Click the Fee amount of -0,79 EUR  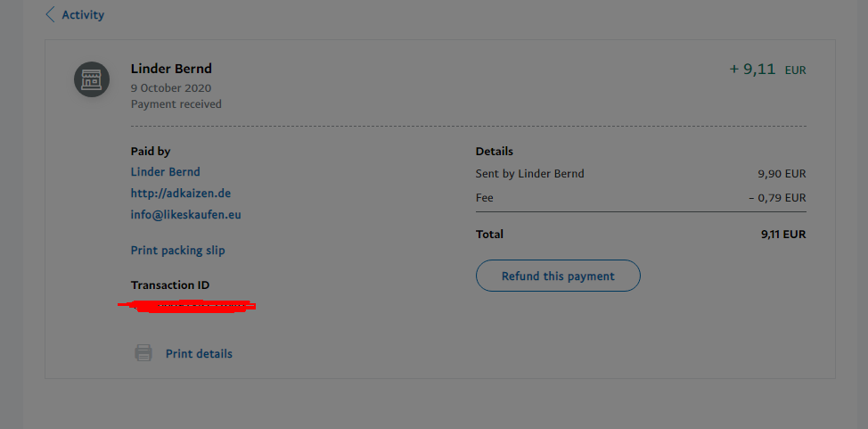(x=777, y=198)
